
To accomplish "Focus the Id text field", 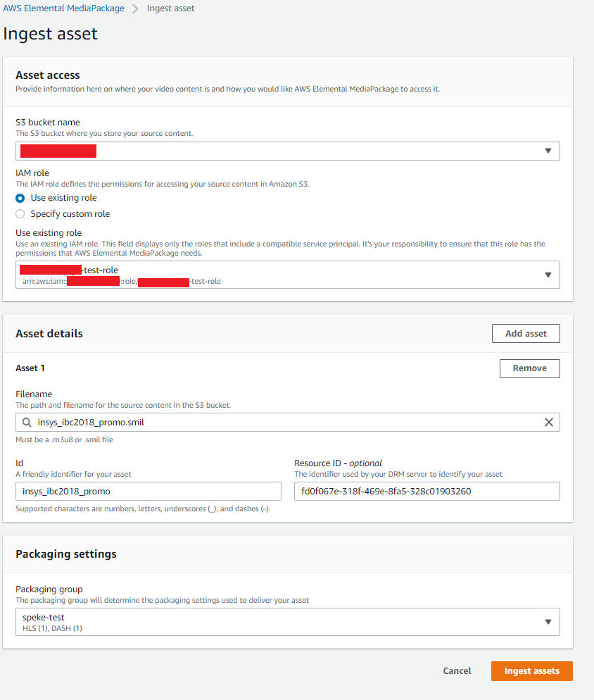I will (148, 491).
